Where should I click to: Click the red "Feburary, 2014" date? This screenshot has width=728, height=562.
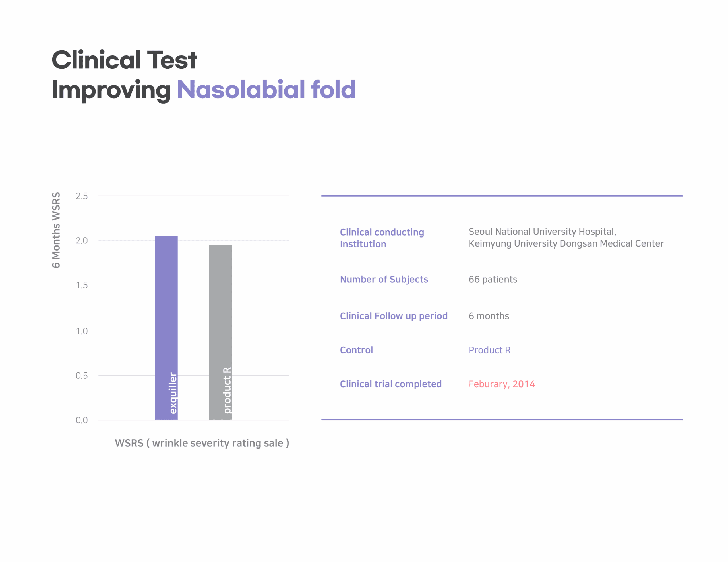click(x=501, y=384)
